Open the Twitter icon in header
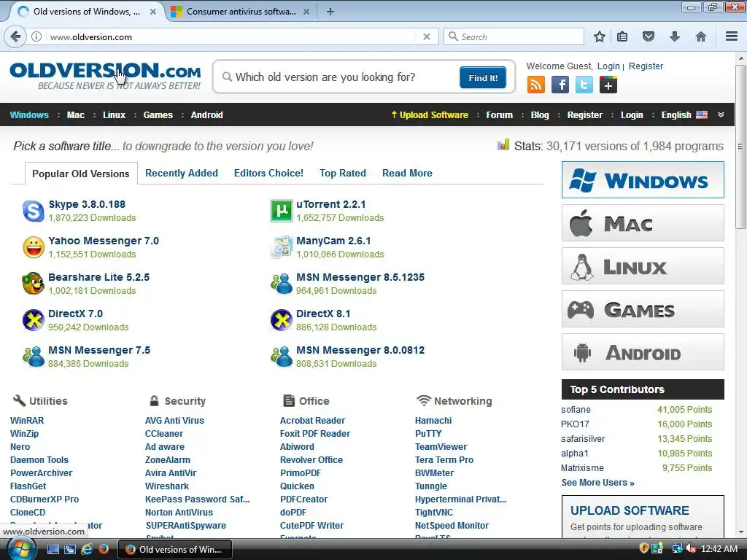 pos(584,85)
